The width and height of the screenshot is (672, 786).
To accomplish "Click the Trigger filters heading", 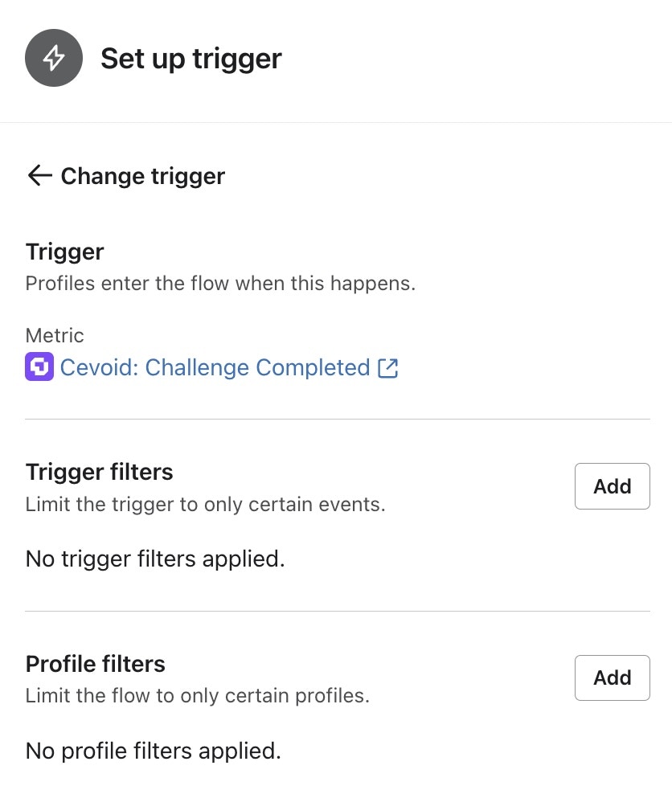I will (x=100, y=472).
